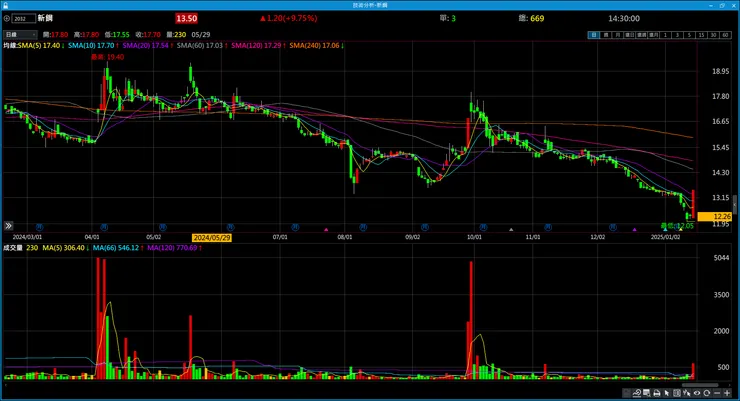The height and width of the screenshot is (401, 740).
Task: Click the ▲1.20(+9.75%) change value
Action: pyautogui.click(x=288, y=18)
